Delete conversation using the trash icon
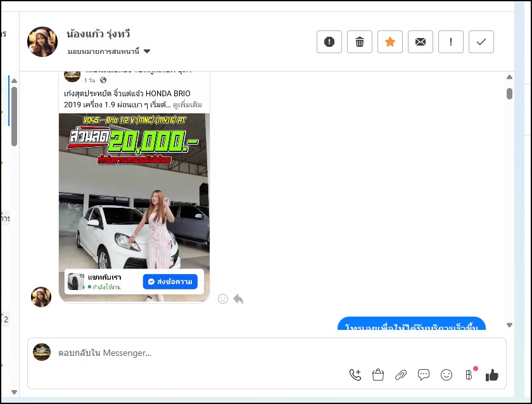The width and height of the screenshot is (532, 404). 360,42
